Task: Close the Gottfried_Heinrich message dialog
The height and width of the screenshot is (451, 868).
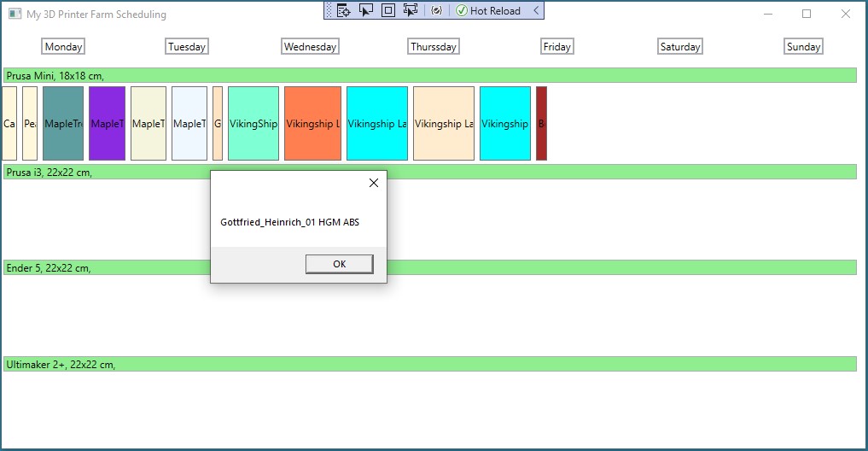Action: click(x=374, y=183)
